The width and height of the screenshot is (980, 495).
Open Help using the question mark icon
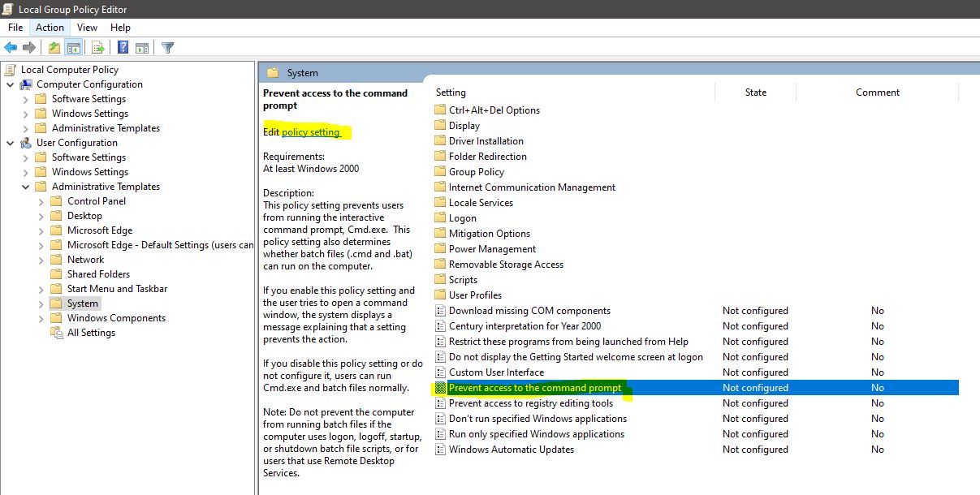pos(122,47)
